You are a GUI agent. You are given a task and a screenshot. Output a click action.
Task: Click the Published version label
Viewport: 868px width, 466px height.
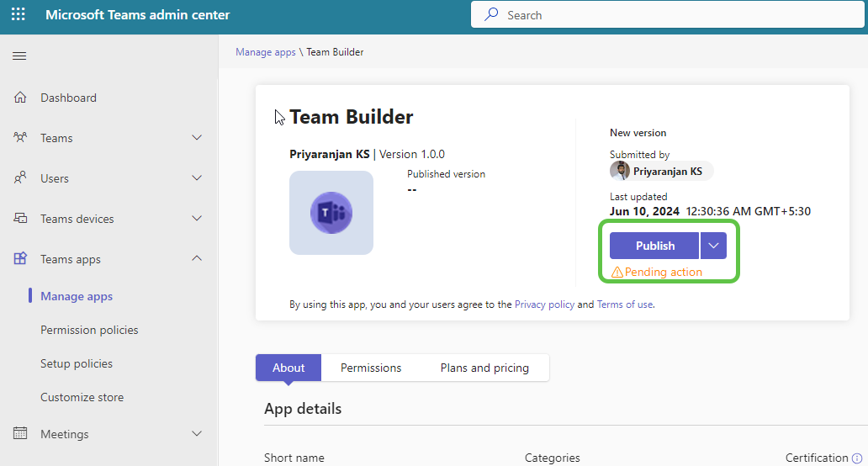[446, 174]
